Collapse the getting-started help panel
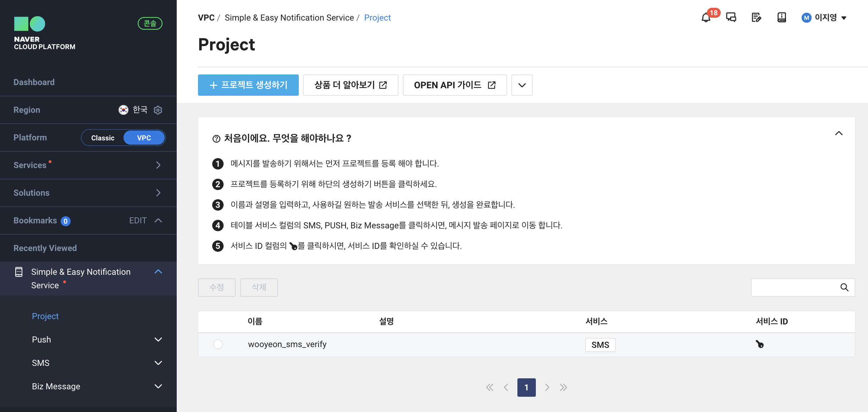This screenshot has width=868, height=412. [839, 134]
